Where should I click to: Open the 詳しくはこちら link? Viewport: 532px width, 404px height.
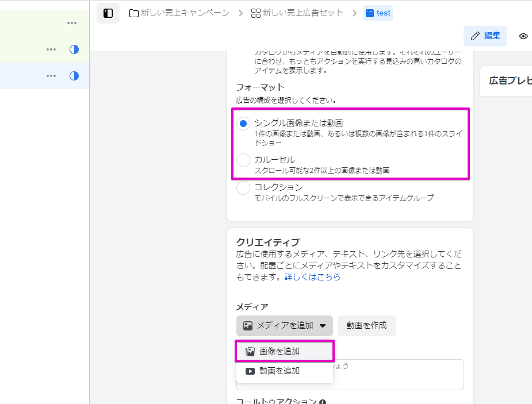click(x=312, y=277)
